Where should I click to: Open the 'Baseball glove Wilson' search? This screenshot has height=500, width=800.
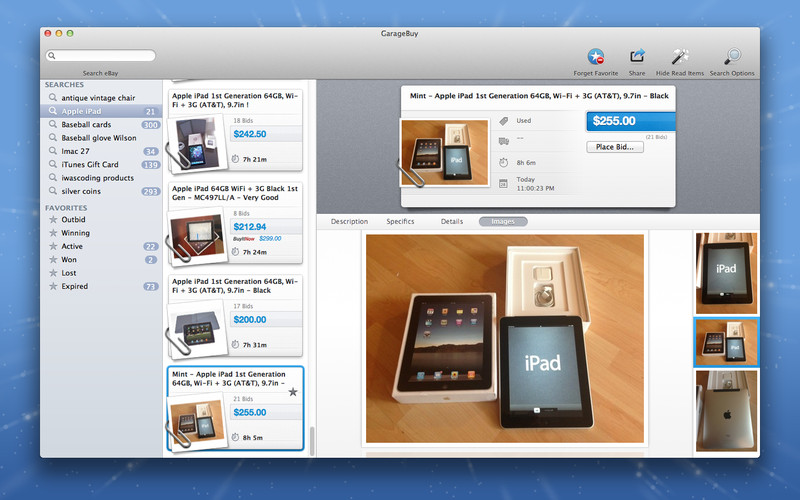point(101,138)
